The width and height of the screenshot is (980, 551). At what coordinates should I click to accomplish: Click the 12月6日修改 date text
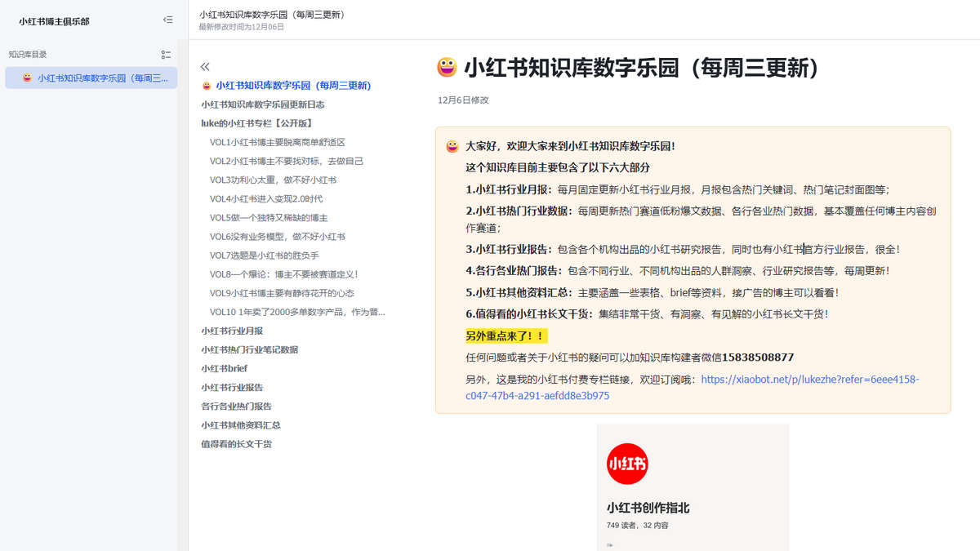click(463, 100)
